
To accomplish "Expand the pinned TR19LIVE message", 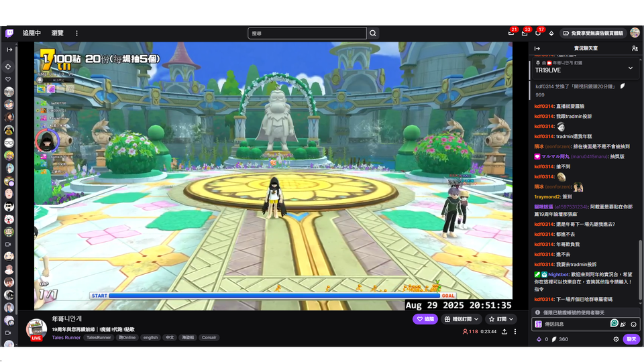I will pos(630,68).
